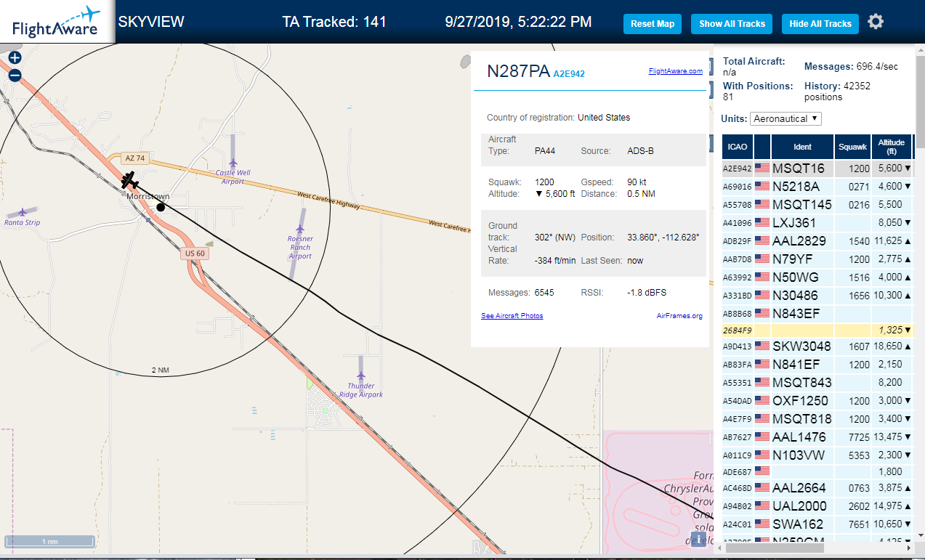The height and width of the screenshot is (560, 925).
Task: Sort table by ICAO column header
Action: (737, 147)
